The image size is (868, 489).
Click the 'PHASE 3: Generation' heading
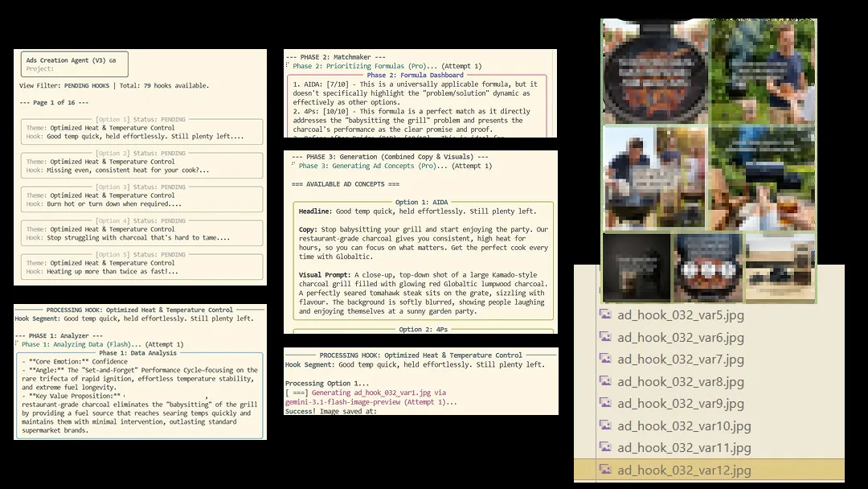click(390, 157)
